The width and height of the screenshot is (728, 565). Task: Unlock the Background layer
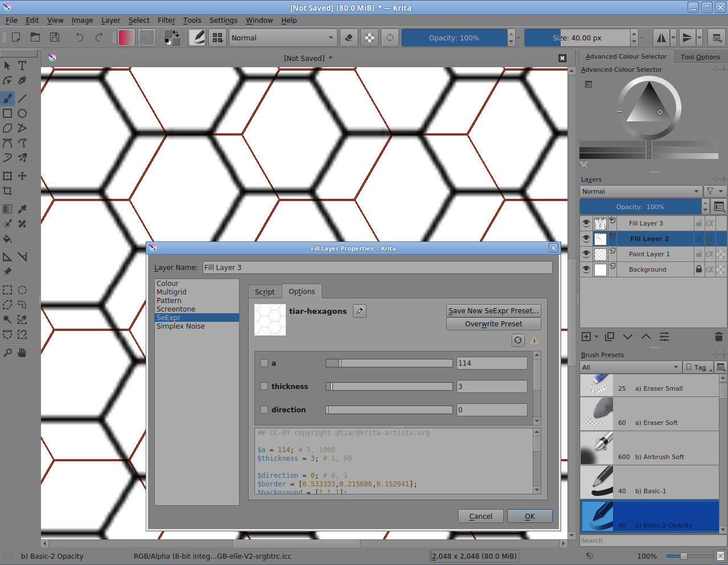tap(698, 269)
